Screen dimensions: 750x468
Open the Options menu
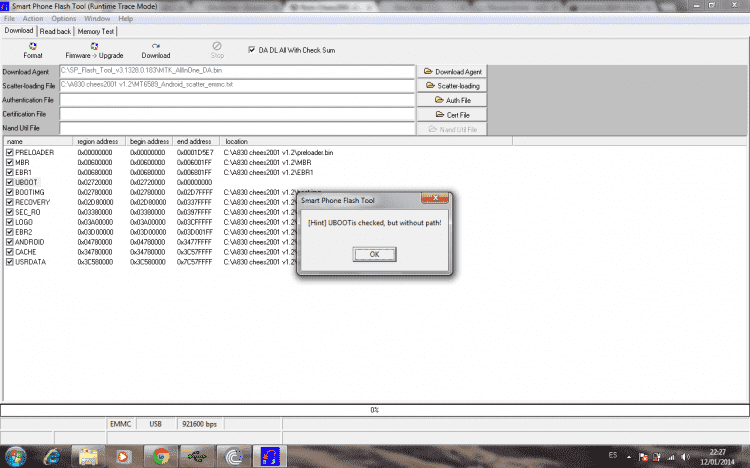[x=64, y=19]
